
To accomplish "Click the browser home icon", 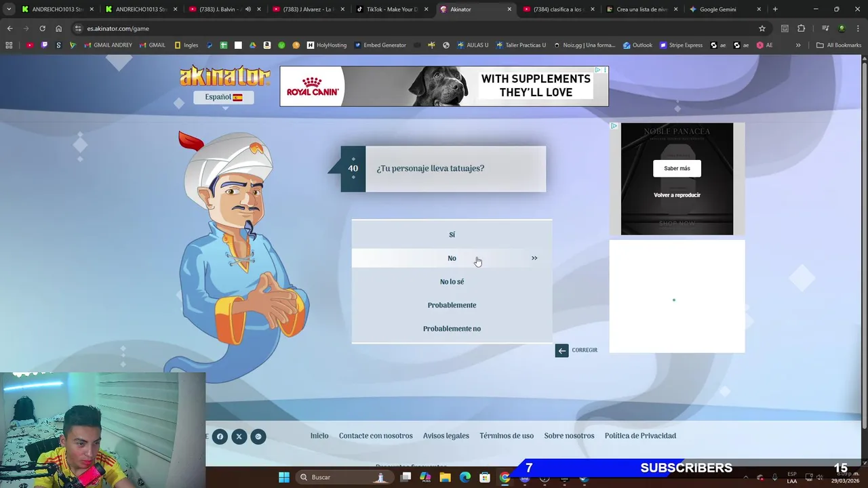I will pyautogui.click(x=58, y=28).
